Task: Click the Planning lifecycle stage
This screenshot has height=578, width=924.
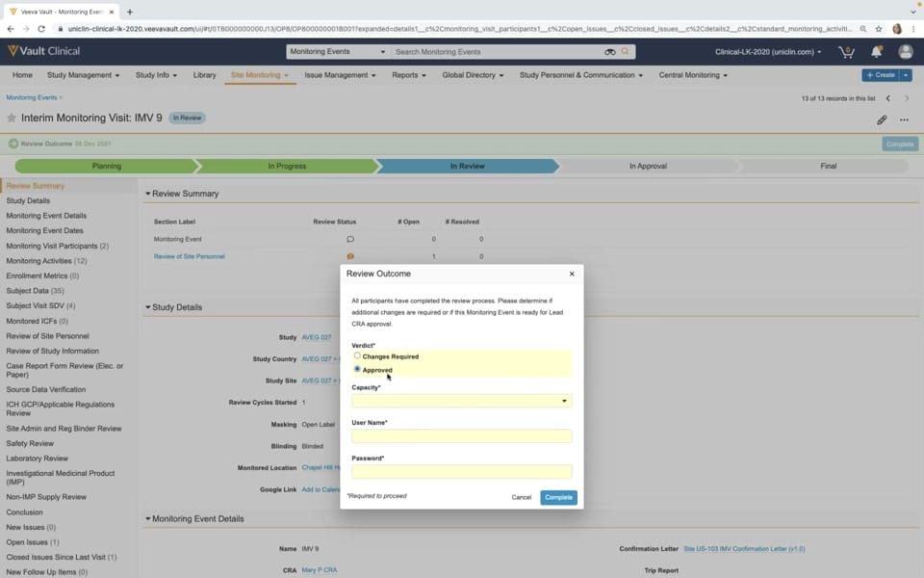Action: tap(107, 167)
